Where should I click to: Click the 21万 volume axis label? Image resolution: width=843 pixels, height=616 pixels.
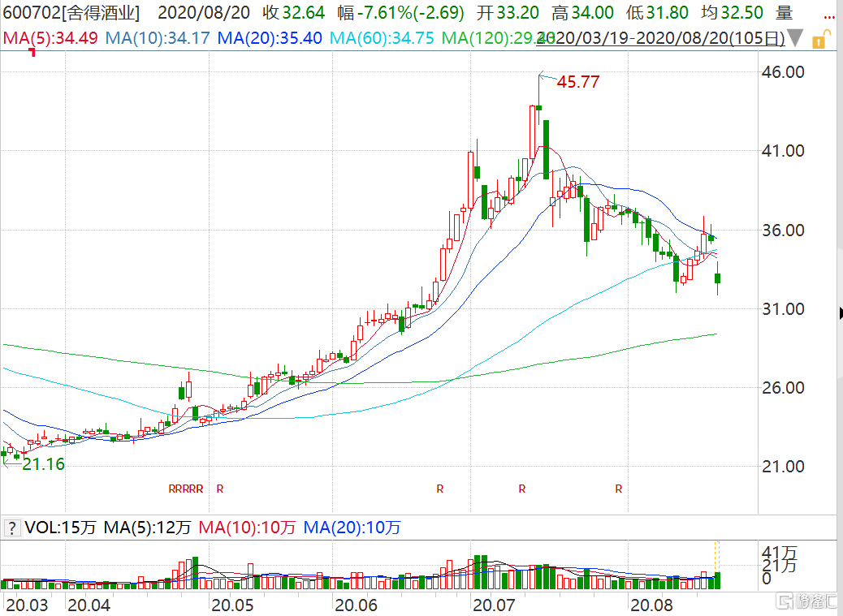tap(780, 565)
